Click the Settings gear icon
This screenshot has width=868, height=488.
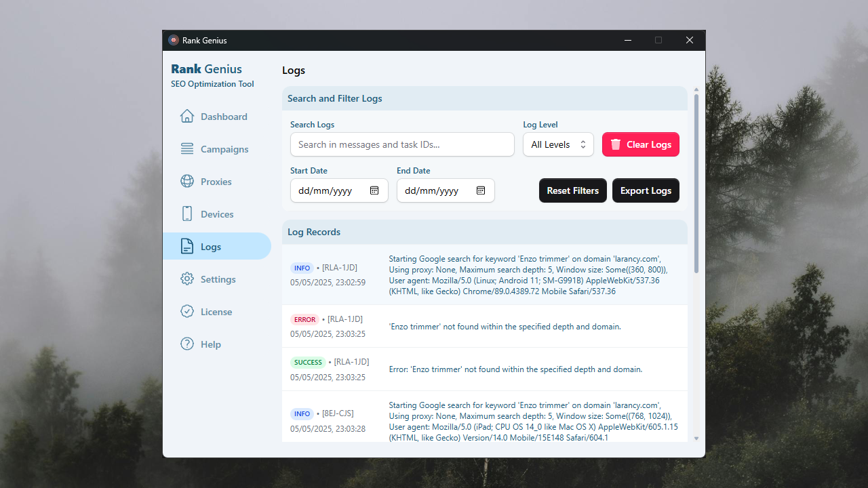tap(187, 279)
